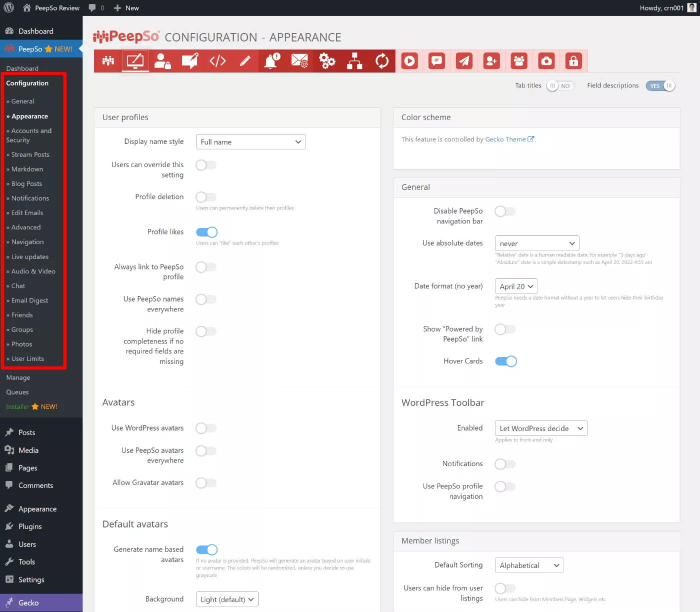
Task: Open Live updates in the sidebar submenu
Action: point(30,257)
